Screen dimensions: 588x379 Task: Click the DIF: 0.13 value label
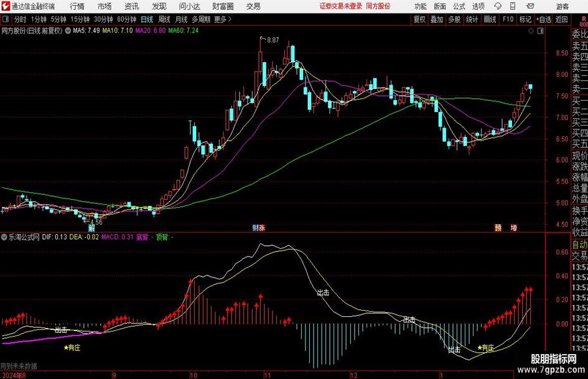tap(54, 237)
